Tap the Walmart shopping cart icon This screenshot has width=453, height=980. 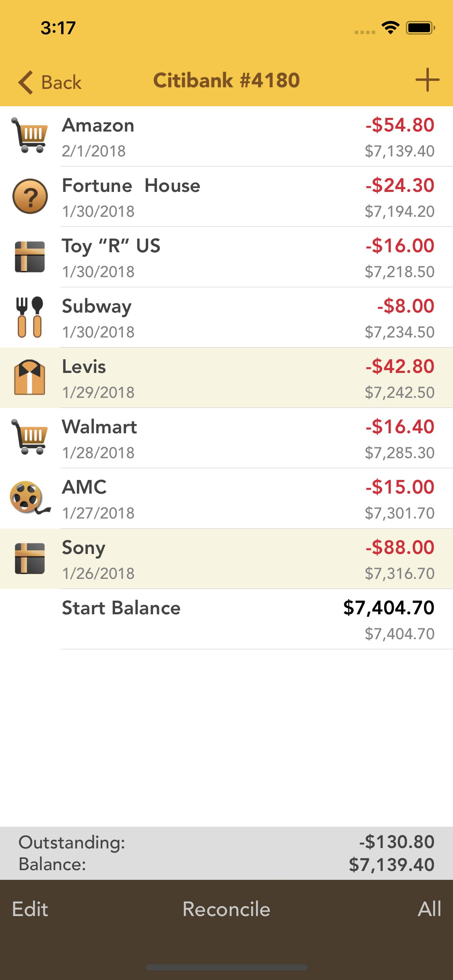coord(30,437)
